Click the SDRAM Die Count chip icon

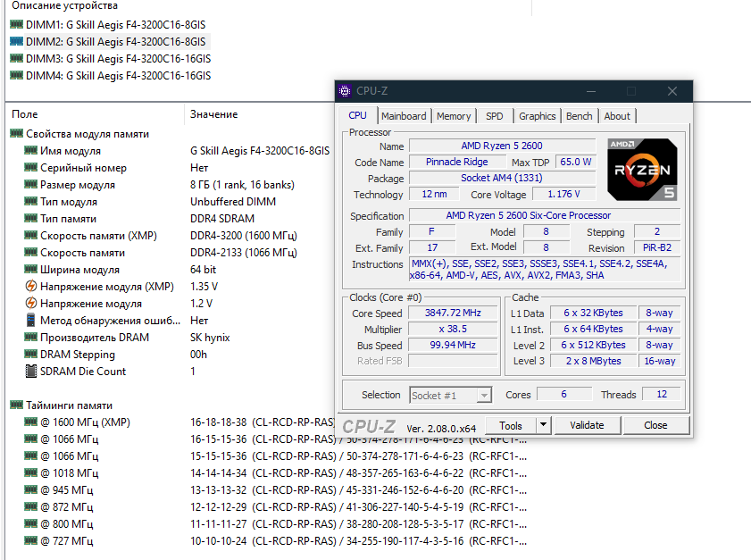tap(30, 372)
